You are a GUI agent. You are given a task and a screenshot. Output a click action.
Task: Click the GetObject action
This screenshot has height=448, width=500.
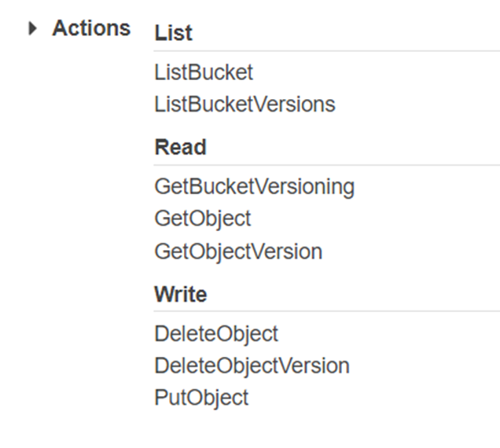[x=203, y=218]
